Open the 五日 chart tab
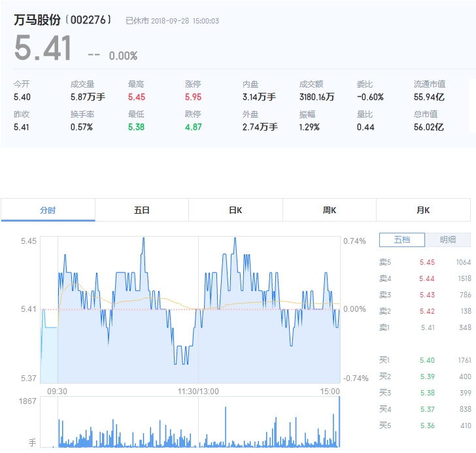The height and width of the screenshot is (453, 476). click(x=142, y=210)
